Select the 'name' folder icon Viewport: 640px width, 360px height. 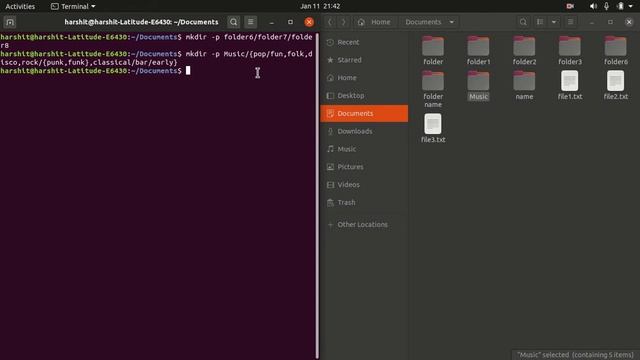(524, 80)
